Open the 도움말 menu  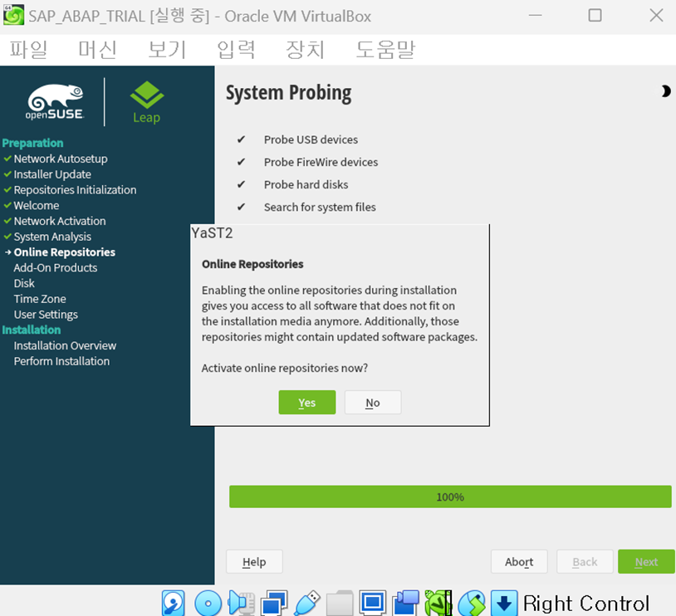385,49
